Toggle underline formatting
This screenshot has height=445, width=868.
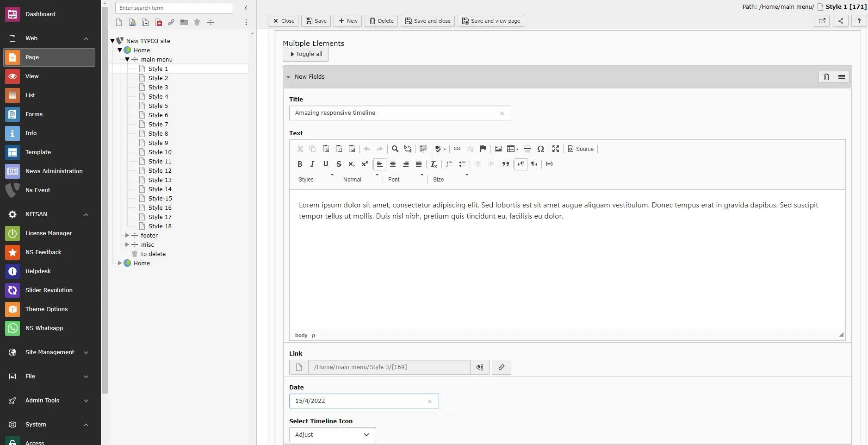coord(326,164)
